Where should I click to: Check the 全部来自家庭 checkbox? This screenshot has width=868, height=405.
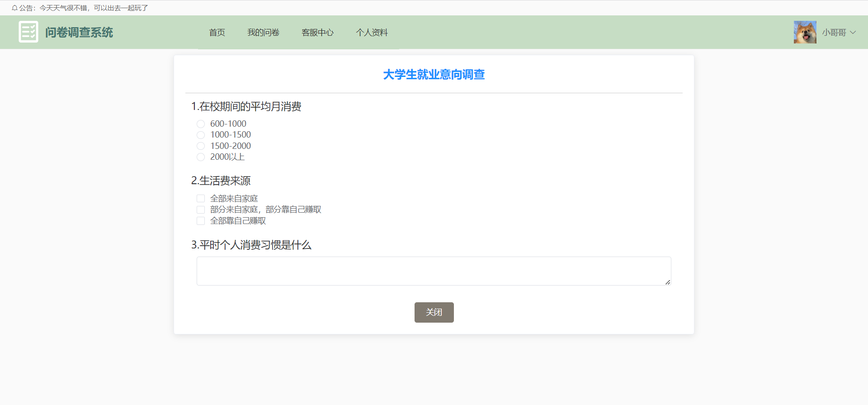click(201, 199)
